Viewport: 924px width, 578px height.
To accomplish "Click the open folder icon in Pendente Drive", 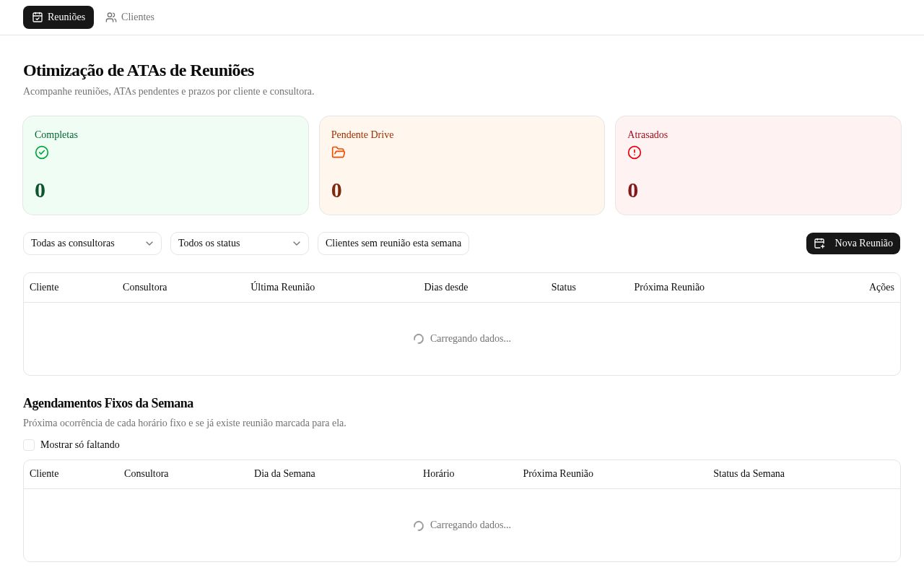I will coord(339,152).
